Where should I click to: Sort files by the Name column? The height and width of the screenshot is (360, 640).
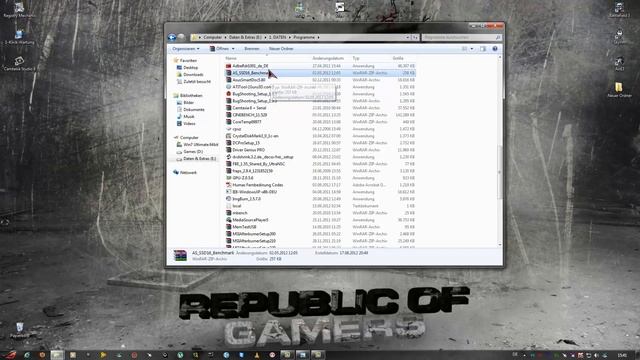[231, 58]
